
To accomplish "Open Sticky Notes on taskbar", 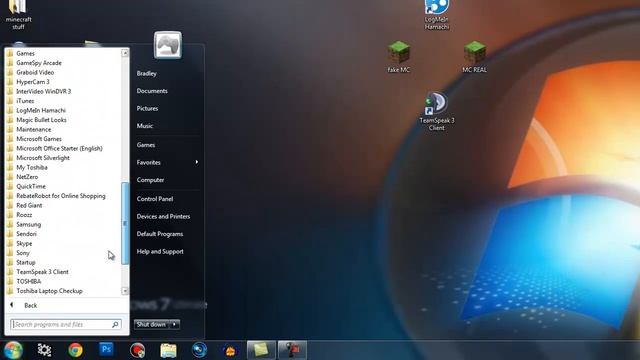I will 261,350.
